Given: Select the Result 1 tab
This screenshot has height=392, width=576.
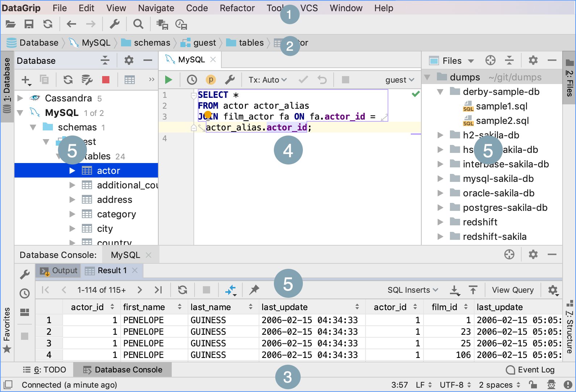Looking at the screenshot, I should pos(112,271).
